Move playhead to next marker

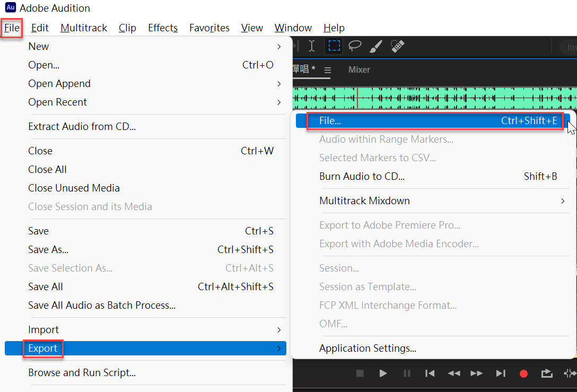click(x=501, y=373)
